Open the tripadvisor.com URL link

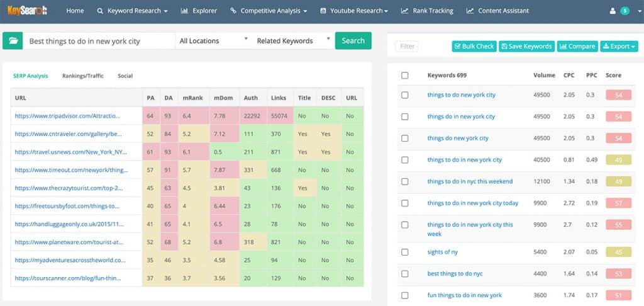[x=67, y=116]
